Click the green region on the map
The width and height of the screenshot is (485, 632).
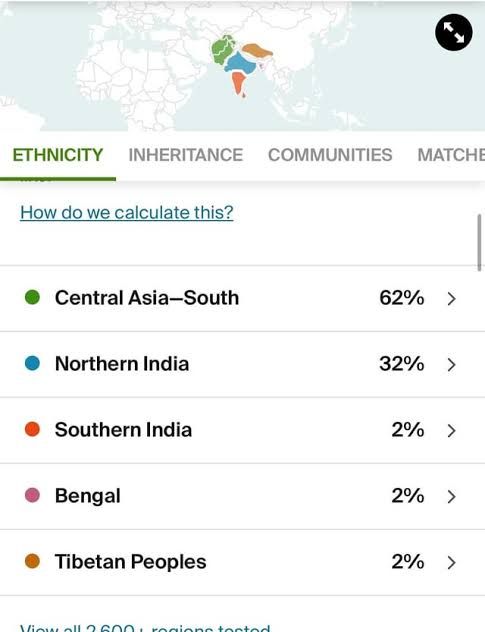point(222,50)
